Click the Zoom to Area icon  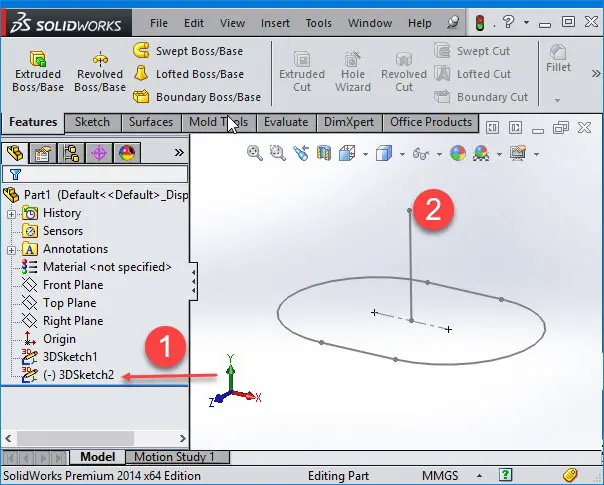pos(278,153)
